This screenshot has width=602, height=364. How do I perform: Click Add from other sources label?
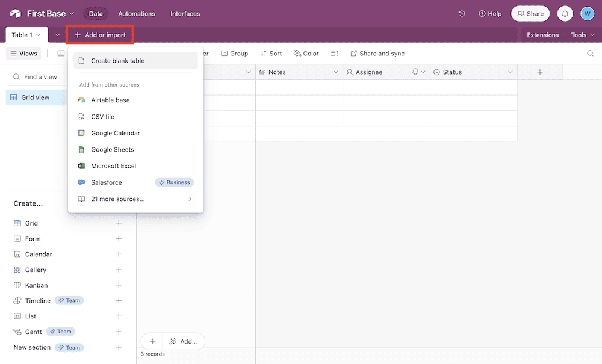[x=110, y=85]
